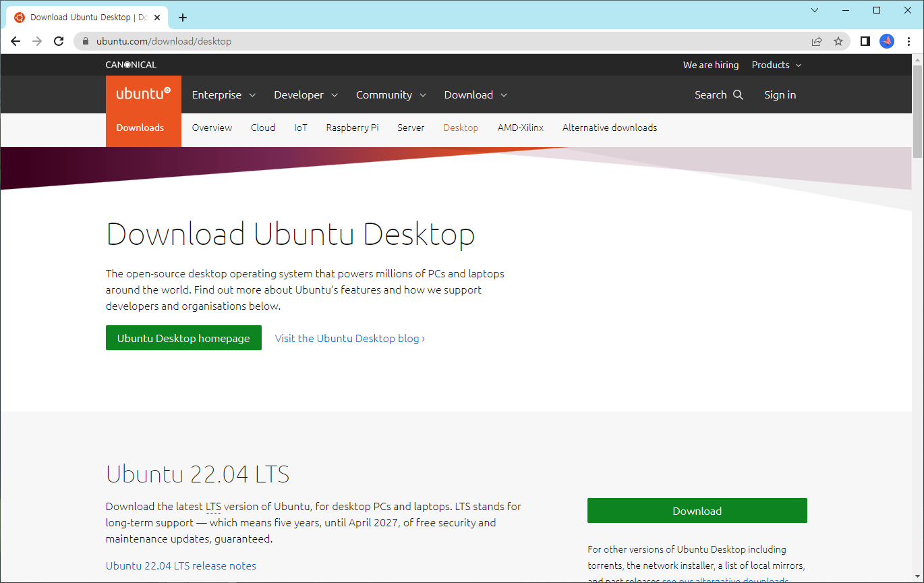The image size is (924, 583).
Task: Click the browser back arrow
Action: tap(16, 41)
